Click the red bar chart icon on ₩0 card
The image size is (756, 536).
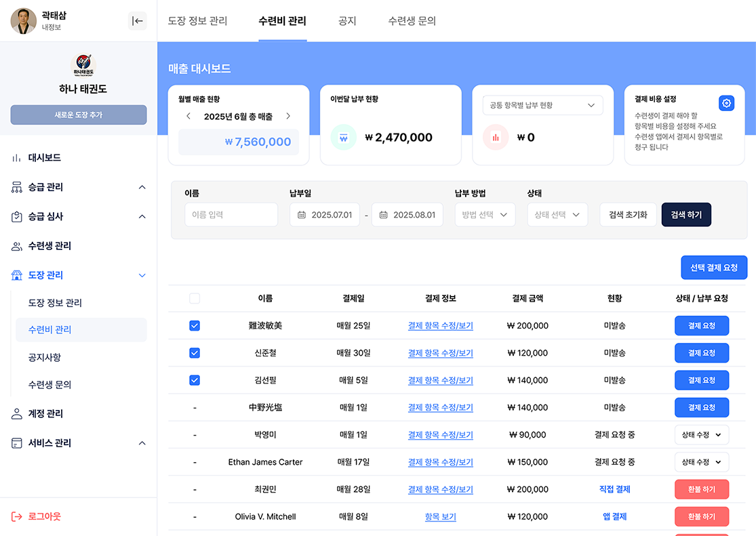(x=495, y=137)
